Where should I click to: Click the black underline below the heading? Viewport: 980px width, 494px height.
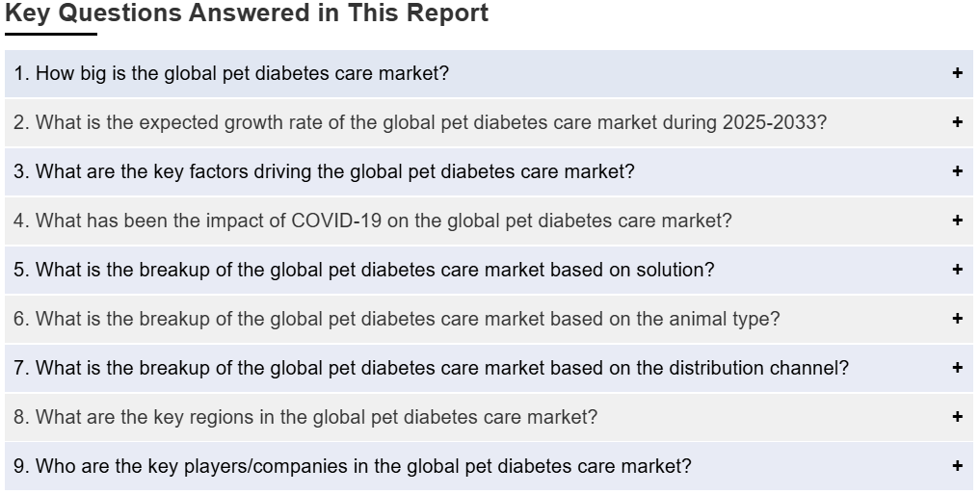click(51, 34)
